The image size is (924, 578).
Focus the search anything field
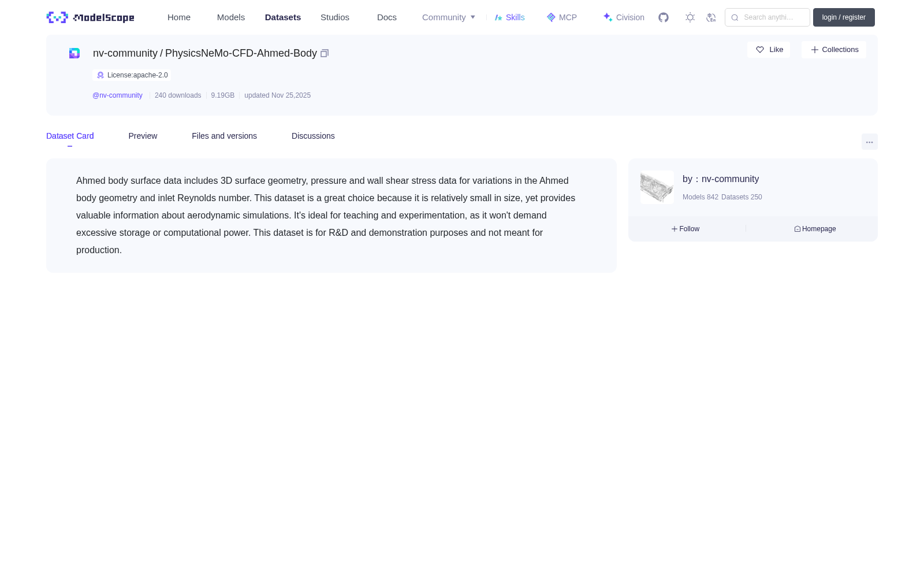pos(767,17)
